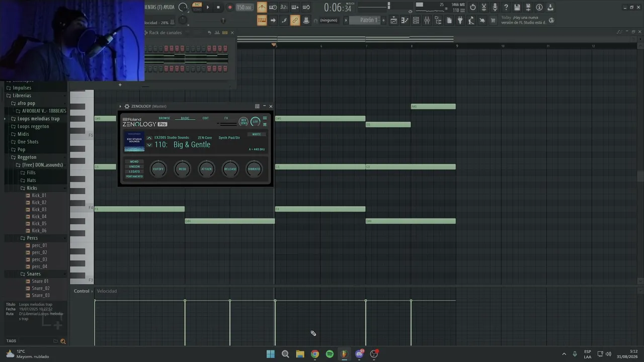The height and width of the screenshot is (362, 644).
Task: Toggle PORTAMENTO in Zenology
Action: (134, 176)
